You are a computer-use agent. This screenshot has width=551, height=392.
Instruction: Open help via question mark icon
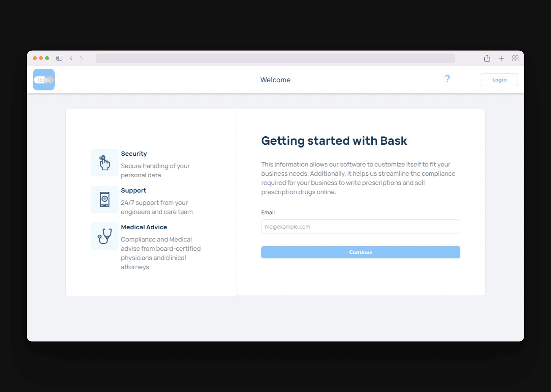pyautogui.click(x=447, y=79)
